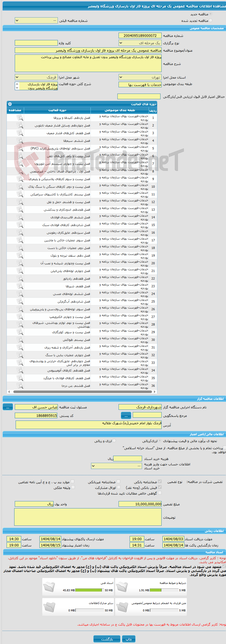Image resolution: width=226 pixels, height=644 pixels.
Task: Open lookup button next to مرجع پاسخگویی
Action: pos(126,416)
